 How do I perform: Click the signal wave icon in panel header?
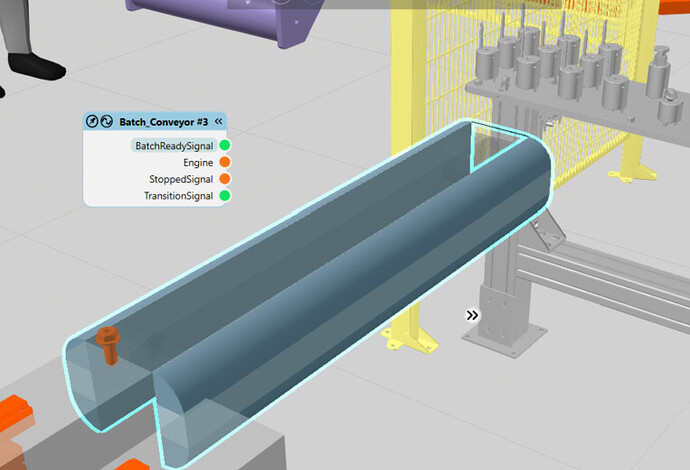(x=106, y=121)
